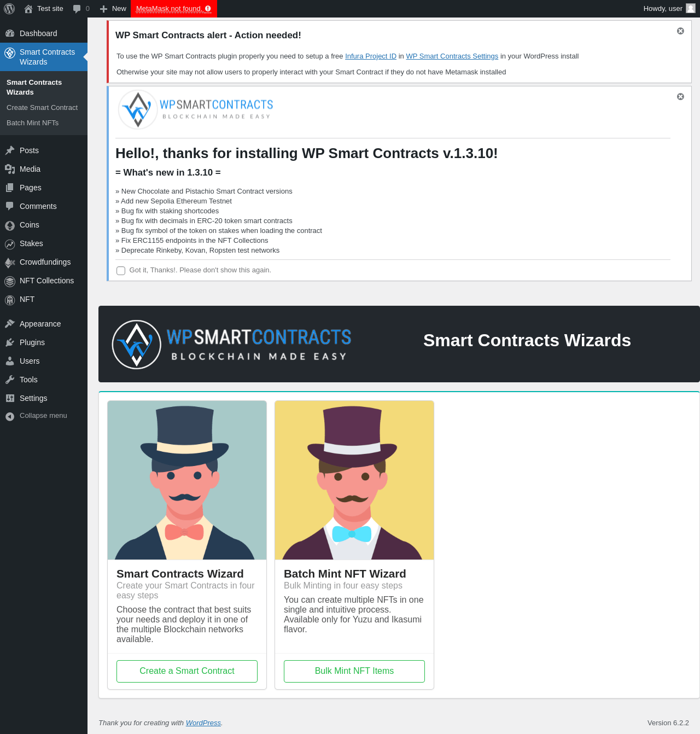Click Bulk Mint NFT Items button
700x734 pixels.
pos(354,671)
